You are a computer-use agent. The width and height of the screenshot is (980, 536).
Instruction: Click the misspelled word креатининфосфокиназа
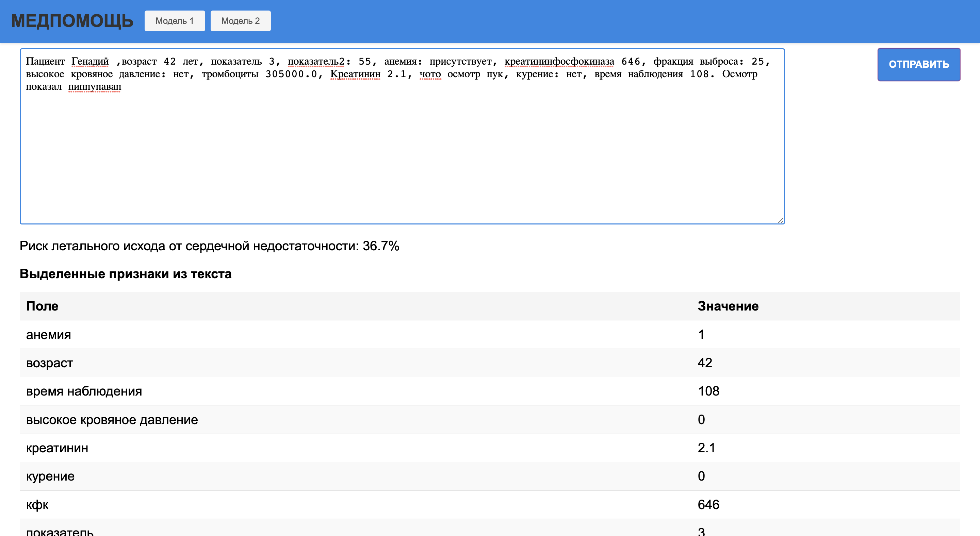[558, 61]
